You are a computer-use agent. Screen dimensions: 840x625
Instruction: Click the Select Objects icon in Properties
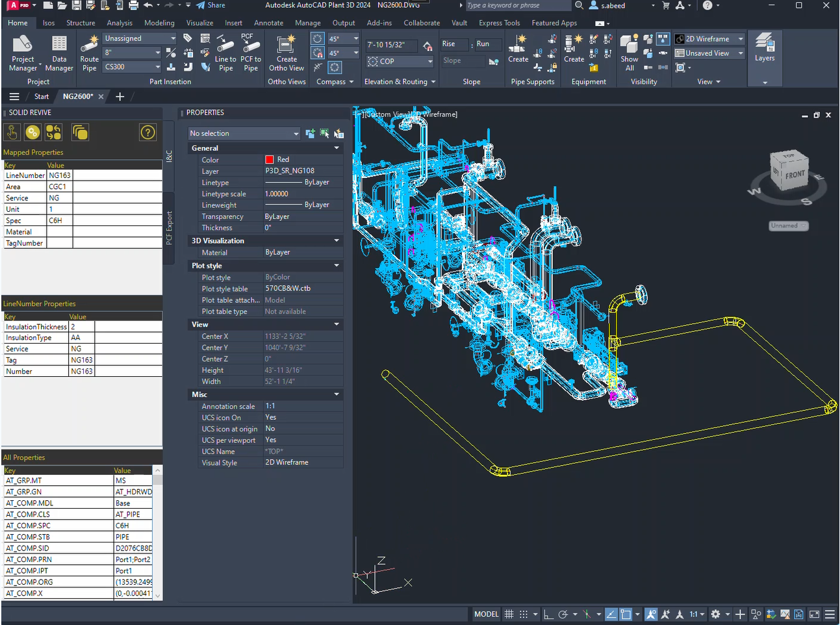tap(324, 133)
